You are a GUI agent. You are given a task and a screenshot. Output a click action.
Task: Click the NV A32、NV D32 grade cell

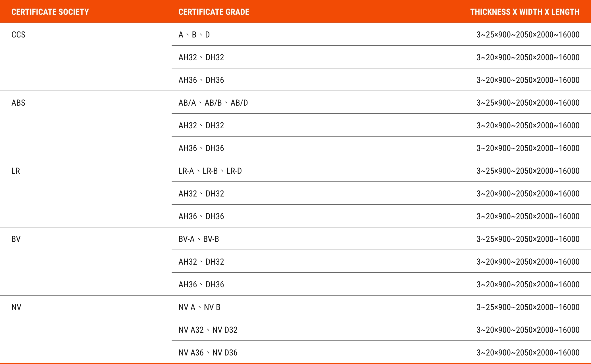(208, 330)
